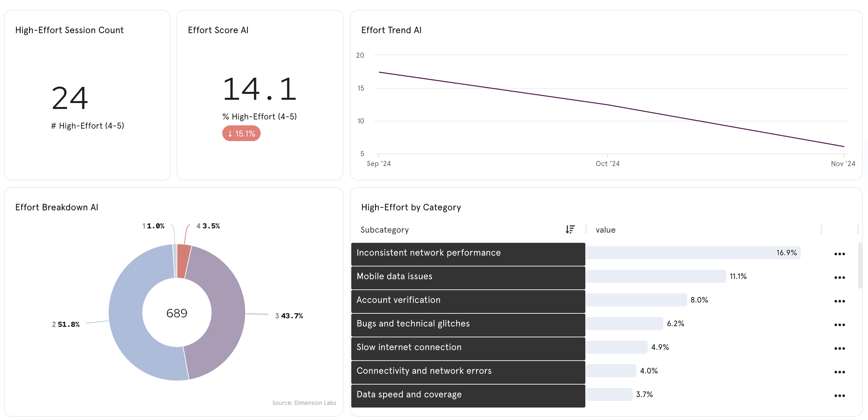Image resolution: width=868 pixels, height=420 pixels.
Task: Click the category table vertical scrollbar
Action: pyautogui.click(x=859, y=266)
